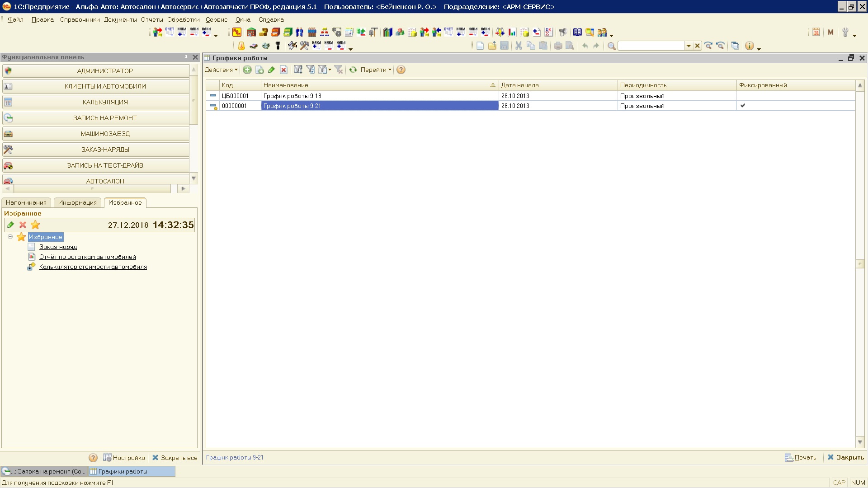Switch to the Информация tab
The height and width of the screenshot is (488, 868).
pos(77,202)
